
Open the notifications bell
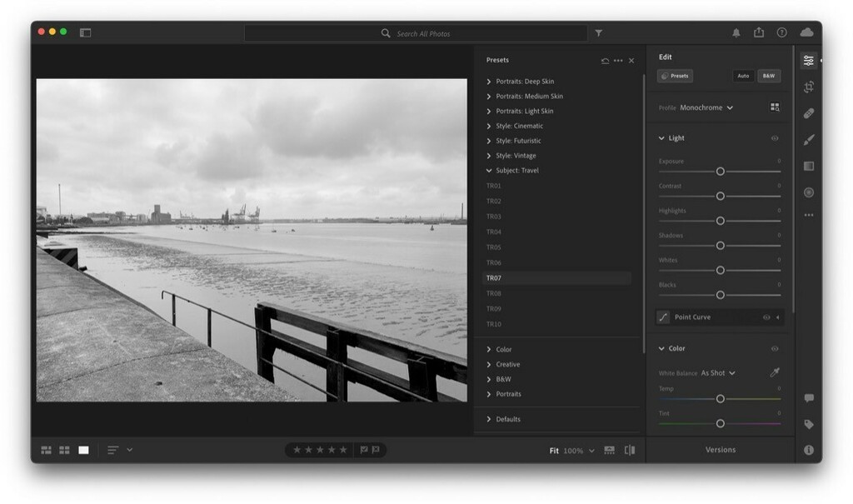point(736,32)
